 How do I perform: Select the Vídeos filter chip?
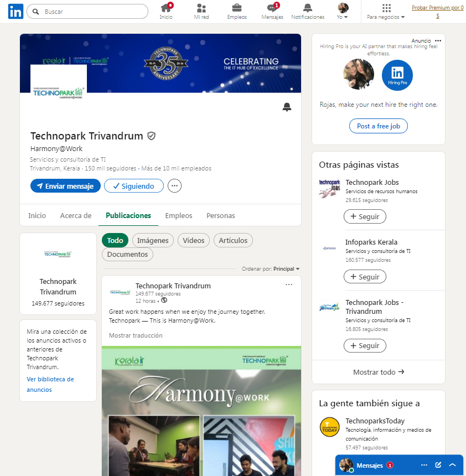coord(194,240)
